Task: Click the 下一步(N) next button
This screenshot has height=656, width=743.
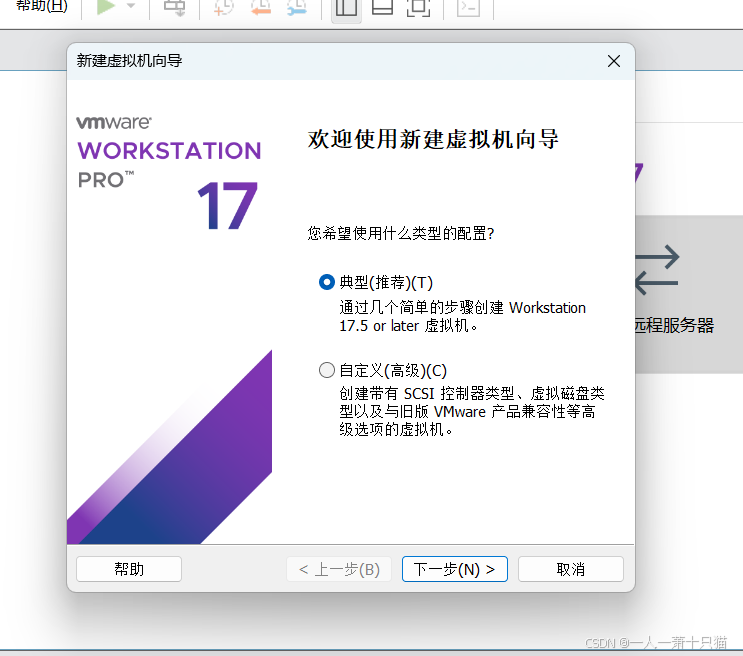Action: [454, 569]
